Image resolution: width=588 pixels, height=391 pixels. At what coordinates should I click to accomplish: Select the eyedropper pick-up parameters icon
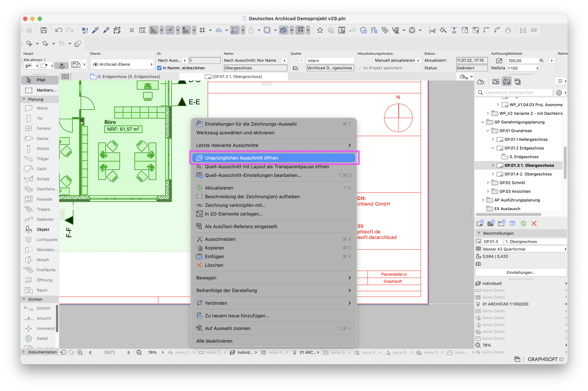95,31
